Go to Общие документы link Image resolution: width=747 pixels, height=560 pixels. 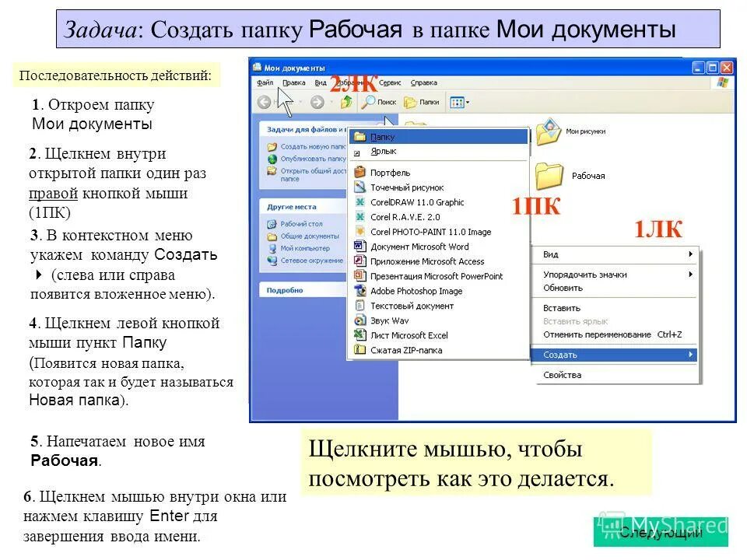309,236
